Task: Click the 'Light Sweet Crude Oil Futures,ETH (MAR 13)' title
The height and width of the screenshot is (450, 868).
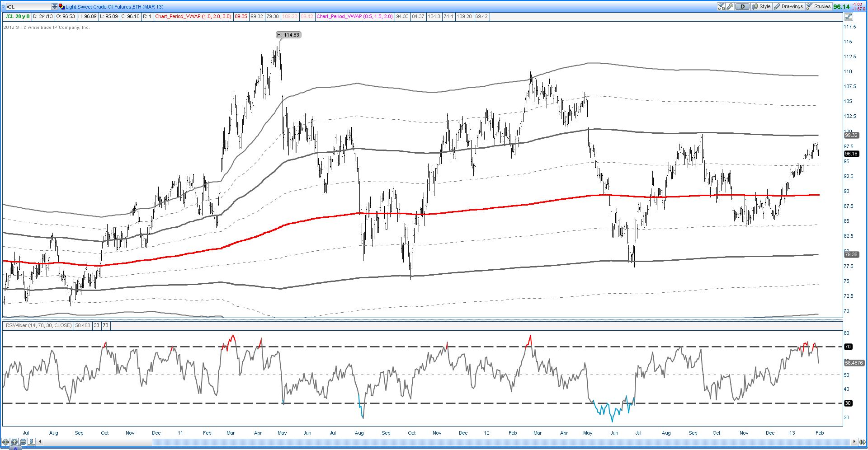Action: pos(114,7)
